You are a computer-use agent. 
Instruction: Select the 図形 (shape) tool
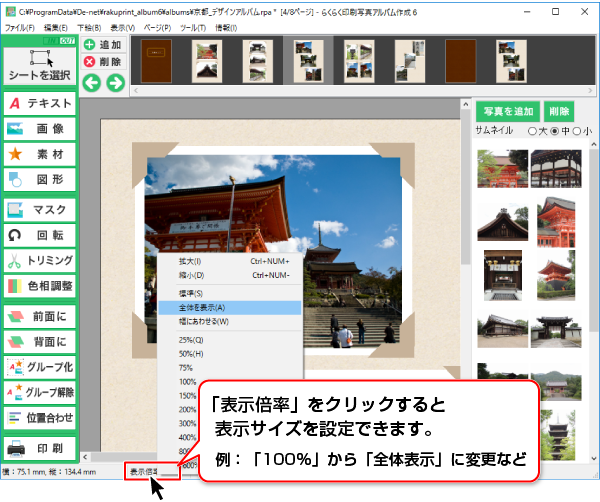tap(40, 181)
